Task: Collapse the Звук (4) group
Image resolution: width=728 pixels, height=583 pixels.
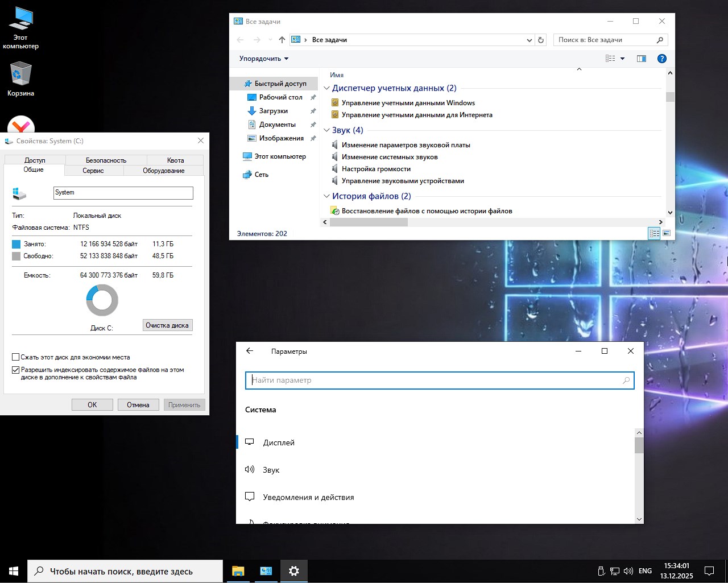Action: pos(326,130)
